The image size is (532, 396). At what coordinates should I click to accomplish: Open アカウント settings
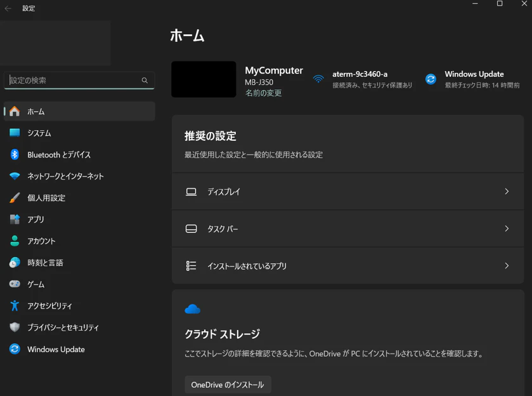[79, 241]
